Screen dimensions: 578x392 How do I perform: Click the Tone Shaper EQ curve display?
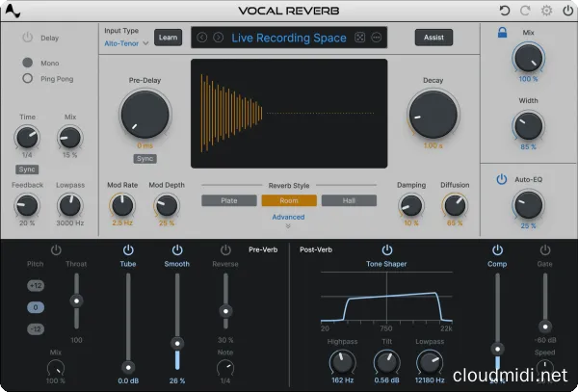point(386,298)
